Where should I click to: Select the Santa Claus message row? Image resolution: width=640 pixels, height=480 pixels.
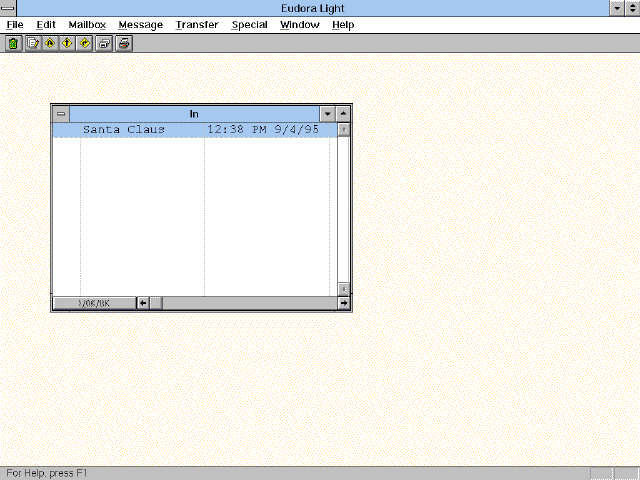(x=195, y=130)
